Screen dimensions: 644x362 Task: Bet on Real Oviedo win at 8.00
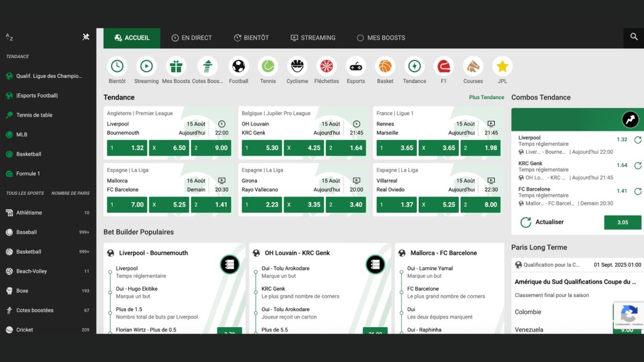tap(480, 205)
